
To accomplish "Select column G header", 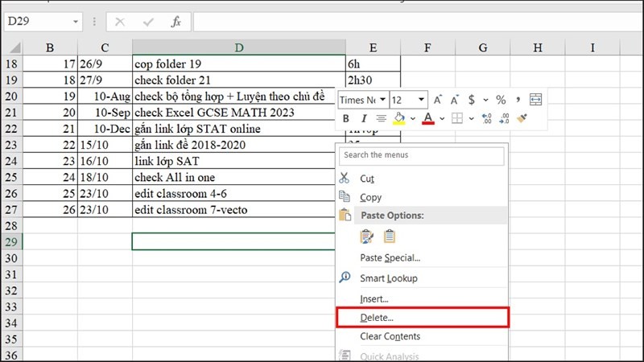I will pyautogui.click(x=483, y=47).
